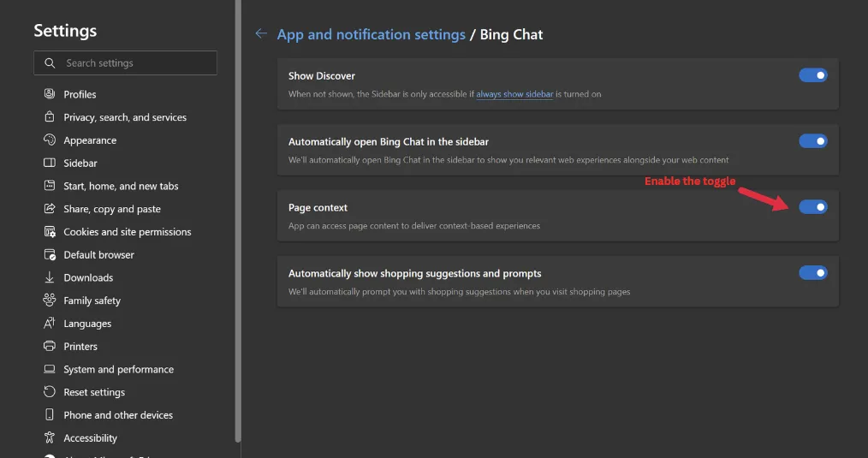868x458 pixels.
Task: Click the Privacy lock icon
Action: 50,116
